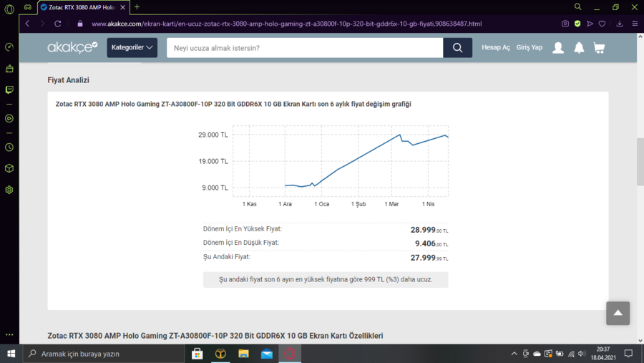
Task: Bookmark page with the heart icon
Action: tap(602, 24)
